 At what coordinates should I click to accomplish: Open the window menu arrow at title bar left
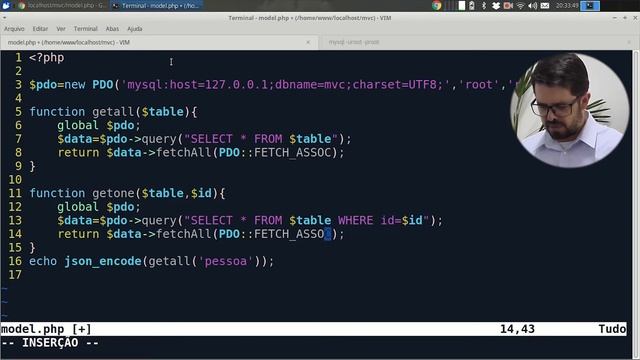4,18
